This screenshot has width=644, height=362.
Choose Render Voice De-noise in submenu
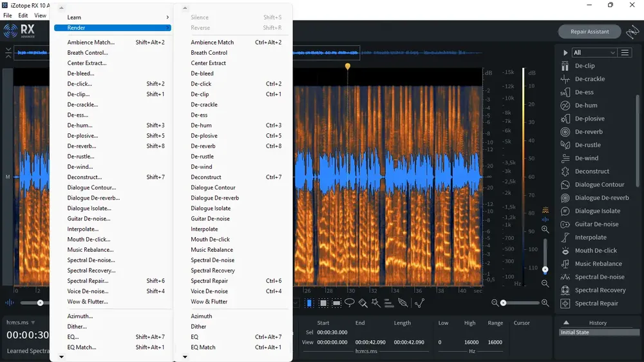coord(236,291)
